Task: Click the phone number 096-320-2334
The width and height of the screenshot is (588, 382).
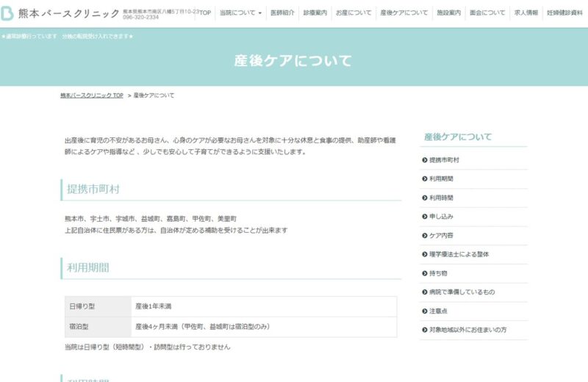Action: [141, 17]
